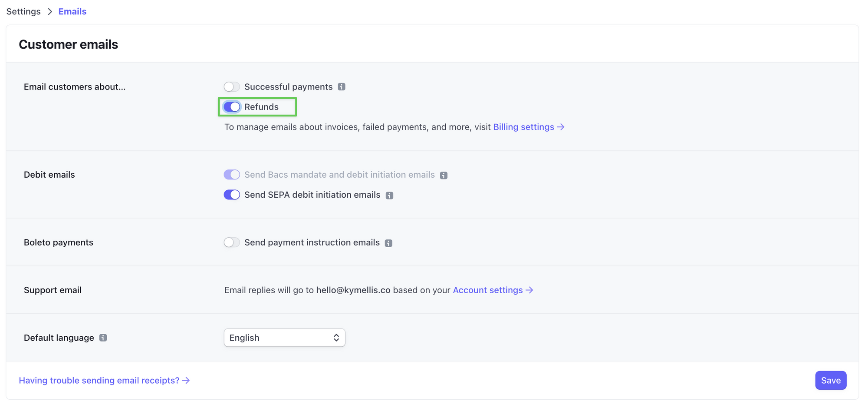Open the Account settings link
Image resolution: width=868 pixels, height=408 pixels.
click(492, 290)
